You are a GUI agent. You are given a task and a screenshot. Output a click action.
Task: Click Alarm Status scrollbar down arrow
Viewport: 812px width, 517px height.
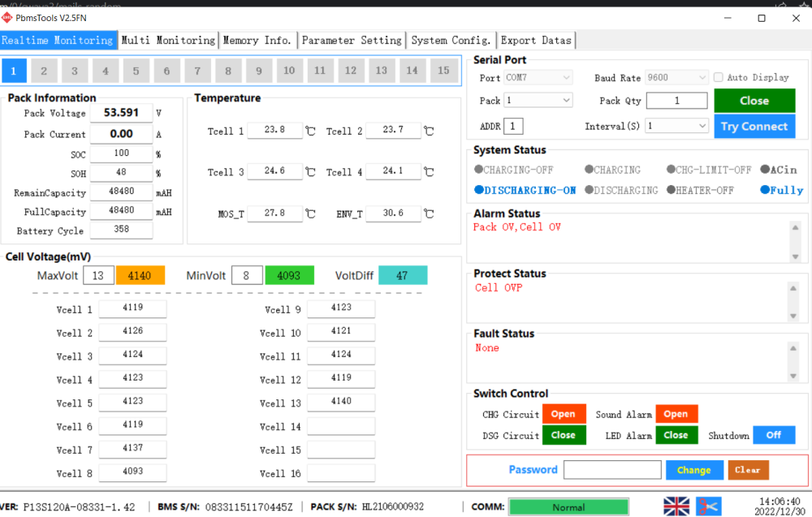(796, 256)
